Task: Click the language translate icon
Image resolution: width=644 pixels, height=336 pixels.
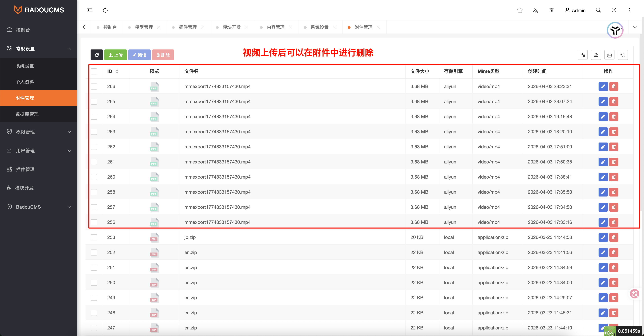Action: coord(535,10)
